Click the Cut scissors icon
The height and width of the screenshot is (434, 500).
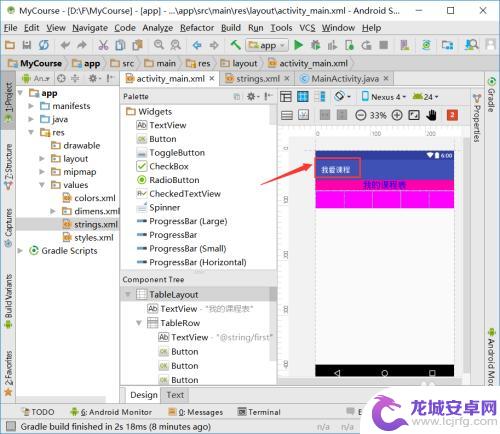pyautogui.click(x=103, y=45)
